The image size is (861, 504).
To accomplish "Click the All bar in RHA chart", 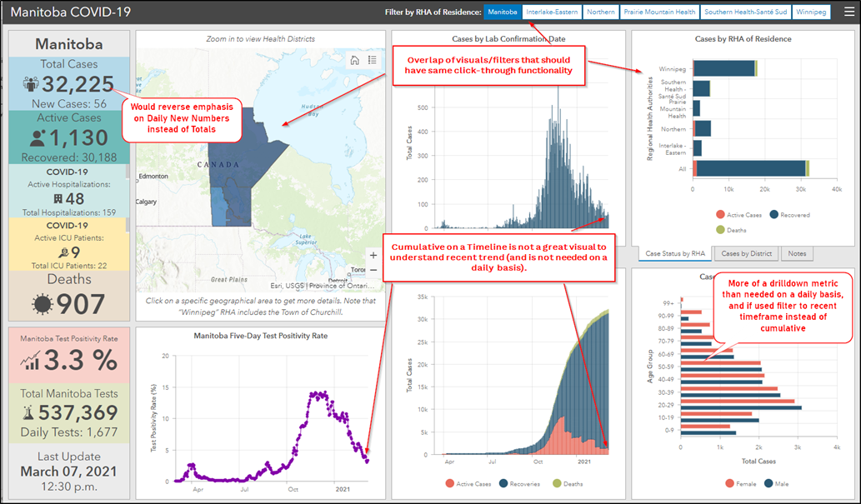I will [751, 168].
